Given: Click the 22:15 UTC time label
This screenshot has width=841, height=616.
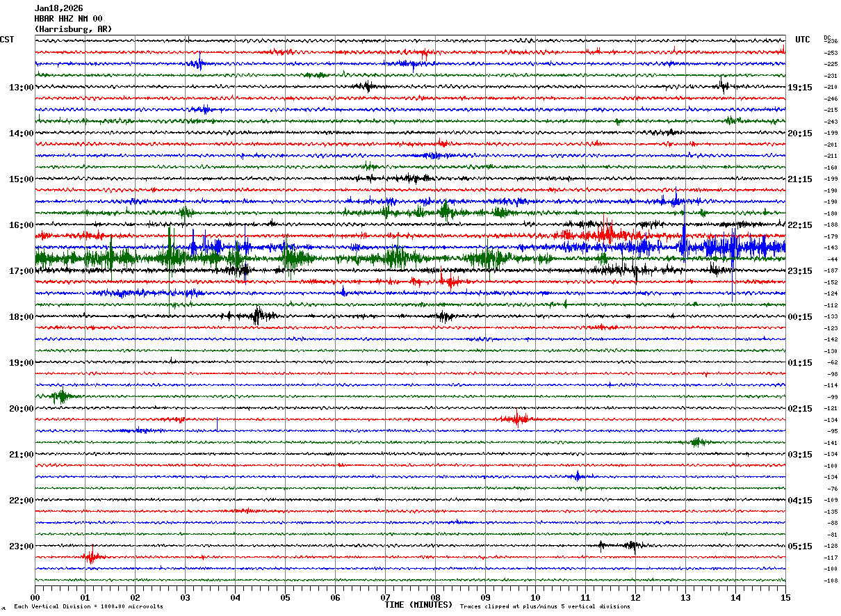Looking at the screenshot, I should pyautogui.click(x=799, y=225).
